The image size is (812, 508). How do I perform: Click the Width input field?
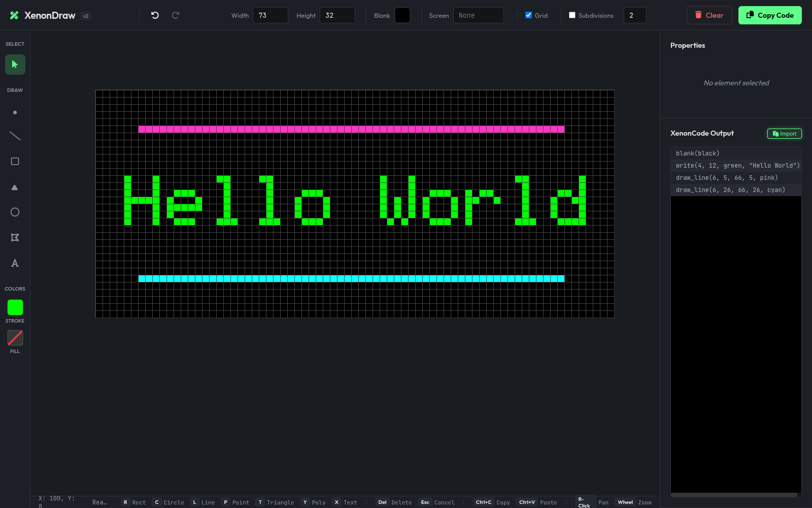coord(270,15)
